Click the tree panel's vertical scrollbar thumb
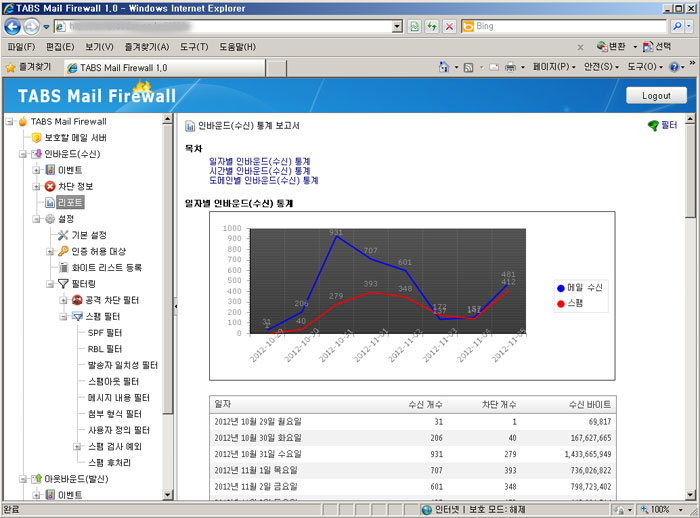This screenshot has width=700, height=518. coord(167,268)
